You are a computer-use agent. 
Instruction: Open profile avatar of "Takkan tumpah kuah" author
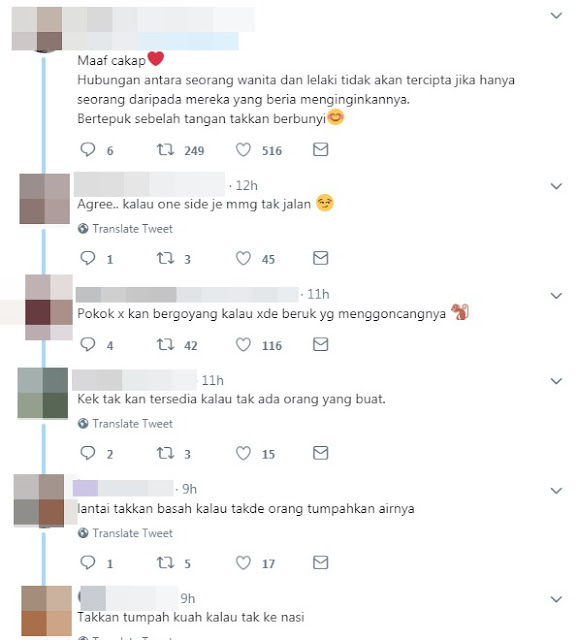click(46, 611)
